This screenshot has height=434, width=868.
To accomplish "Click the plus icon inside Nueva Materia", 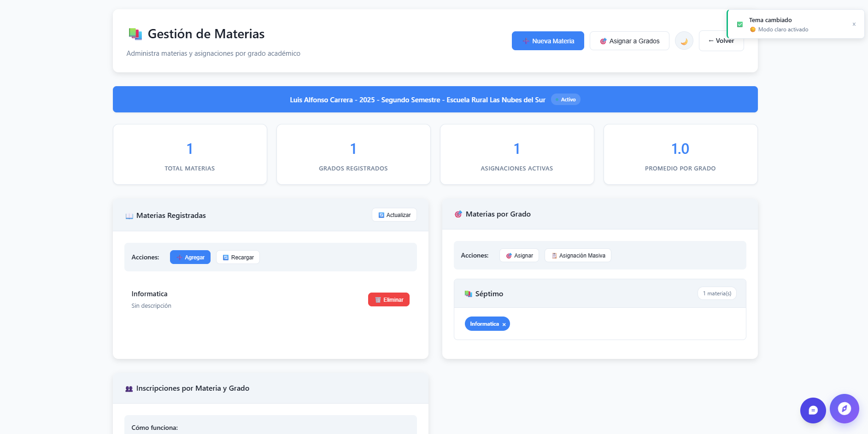I will (x=525, y=41).
